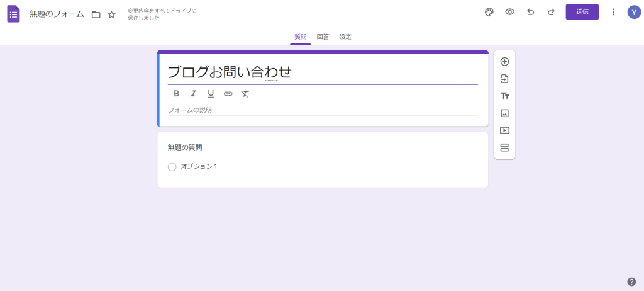Image resolution: width=644 pixels, height=291 pixels.
Task: Click the add question plus icon
Action: [x=504, y=62]
